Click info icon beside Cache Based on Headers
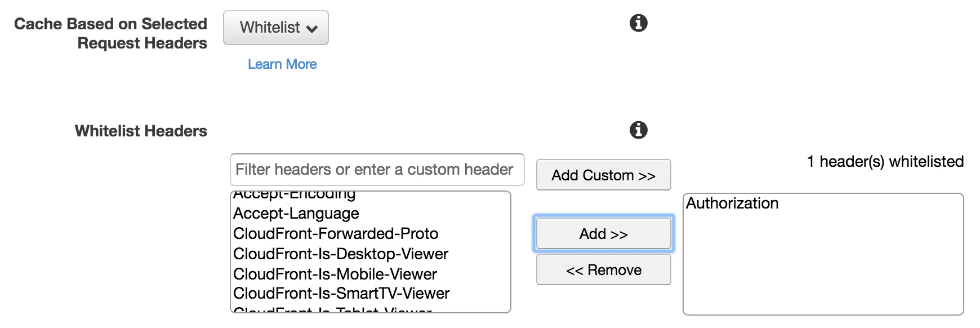The height and width of the screenshot is (328, 980). [638, 23]
